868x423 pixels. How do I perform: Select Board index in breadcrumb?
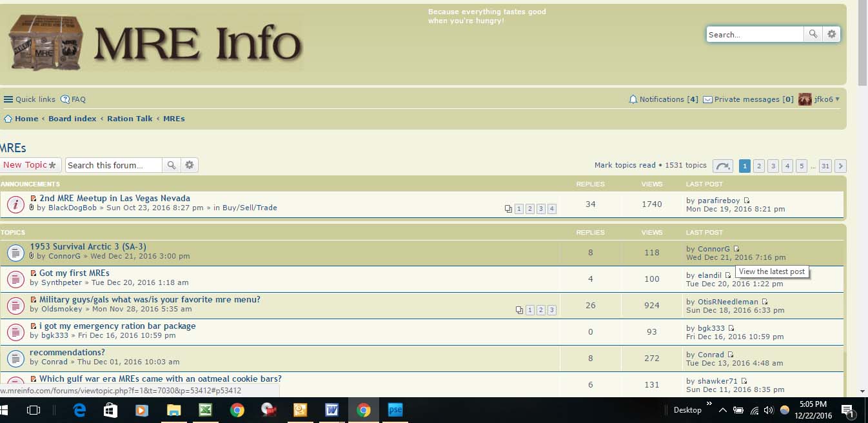point(72,119)
